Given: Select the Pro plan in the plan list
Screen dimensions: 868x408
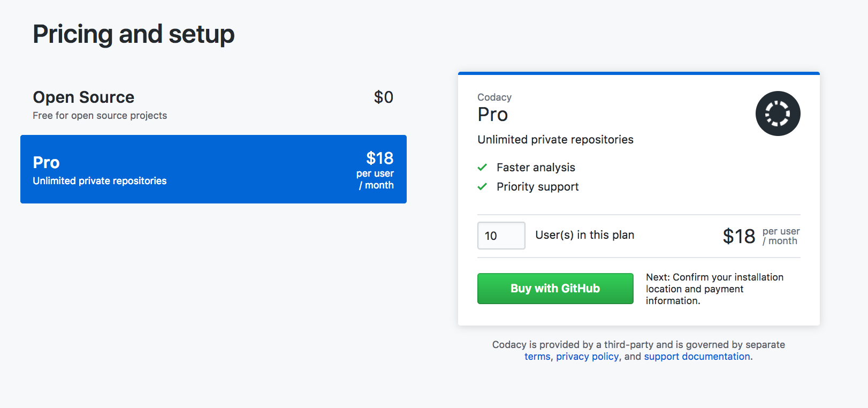Looking at the screenshot, I should click(213, 169).
